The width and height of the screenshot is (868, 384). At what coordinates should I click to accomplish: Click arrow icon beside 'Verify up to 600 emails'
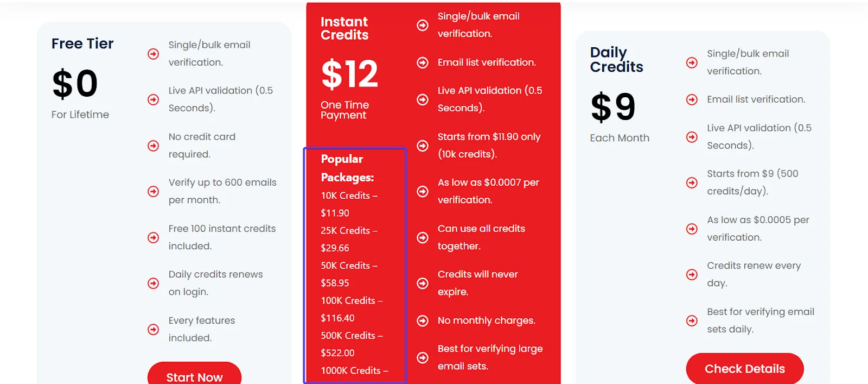(154, 191)
